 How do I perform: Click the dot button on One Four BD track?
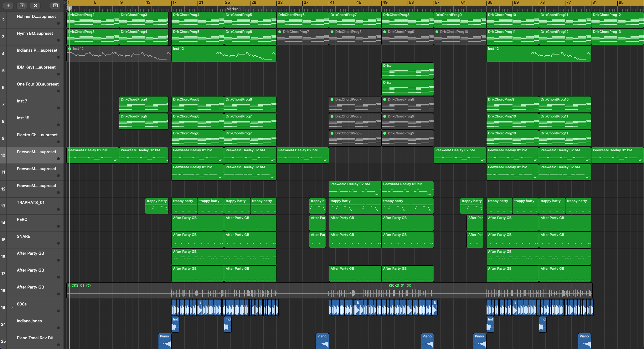coord(58,91)
